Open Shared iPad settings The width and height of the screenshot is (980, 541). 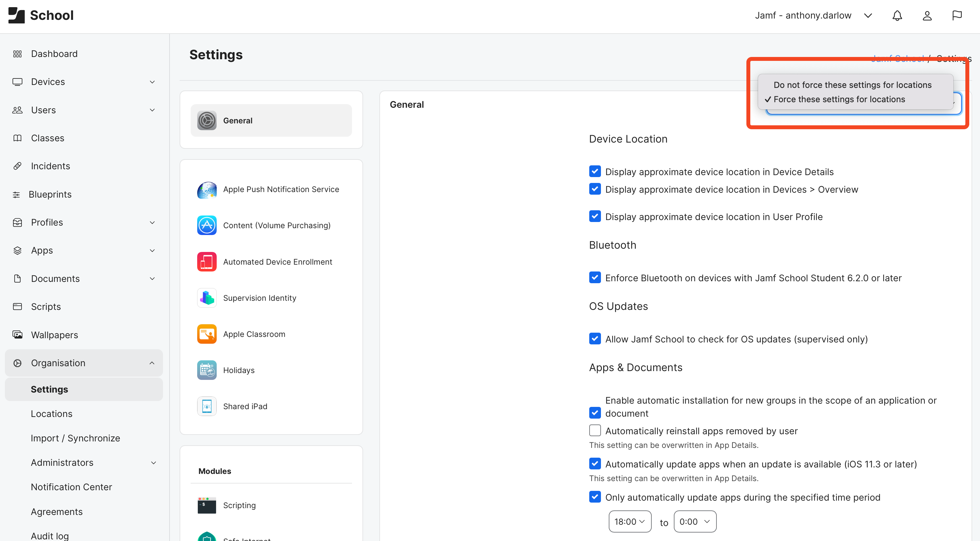pyautogui.click(x=271, y=406)
